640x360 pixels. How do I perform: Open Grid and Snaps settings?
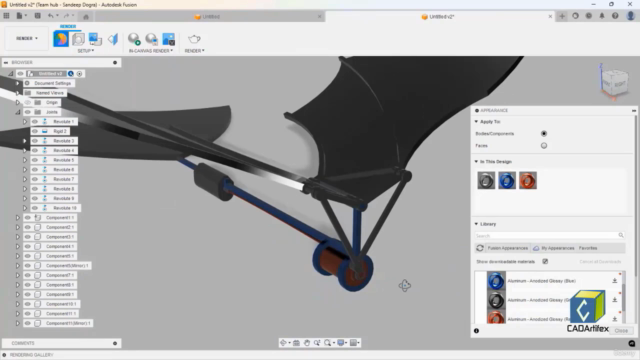coord(353,343)
